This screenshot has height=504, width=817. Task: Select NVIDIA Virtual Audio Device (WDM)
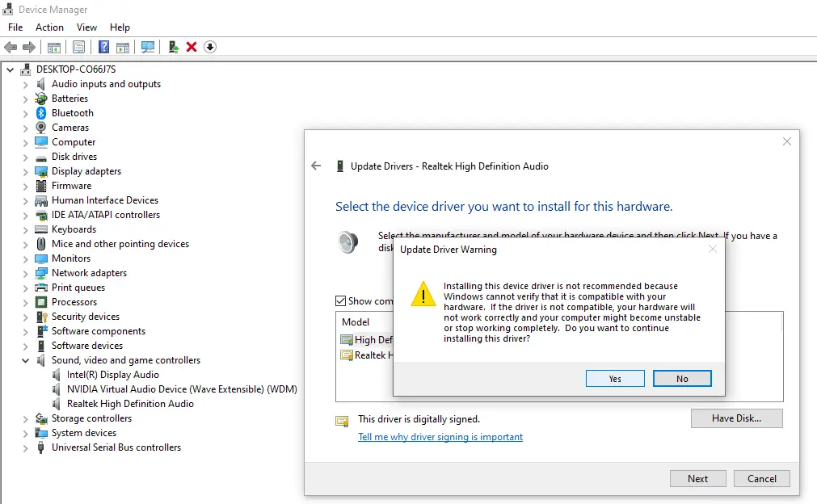pyautogui.click(x=182, y=389)
